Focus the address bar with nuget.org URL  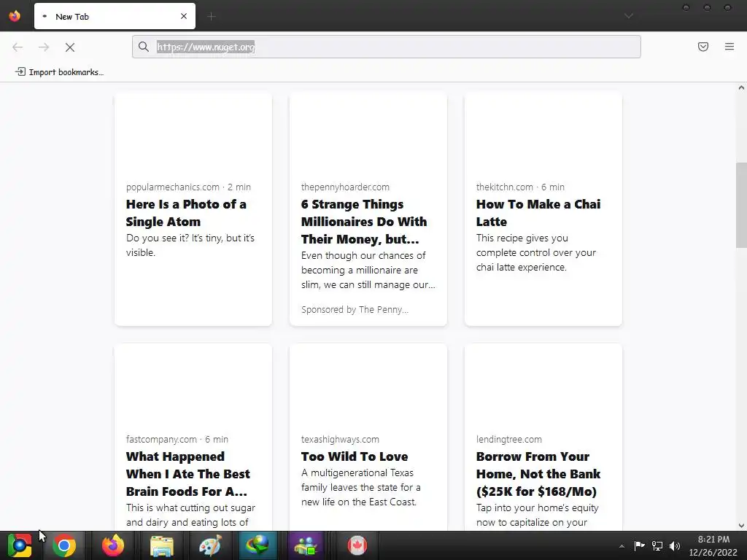point(387,47)
